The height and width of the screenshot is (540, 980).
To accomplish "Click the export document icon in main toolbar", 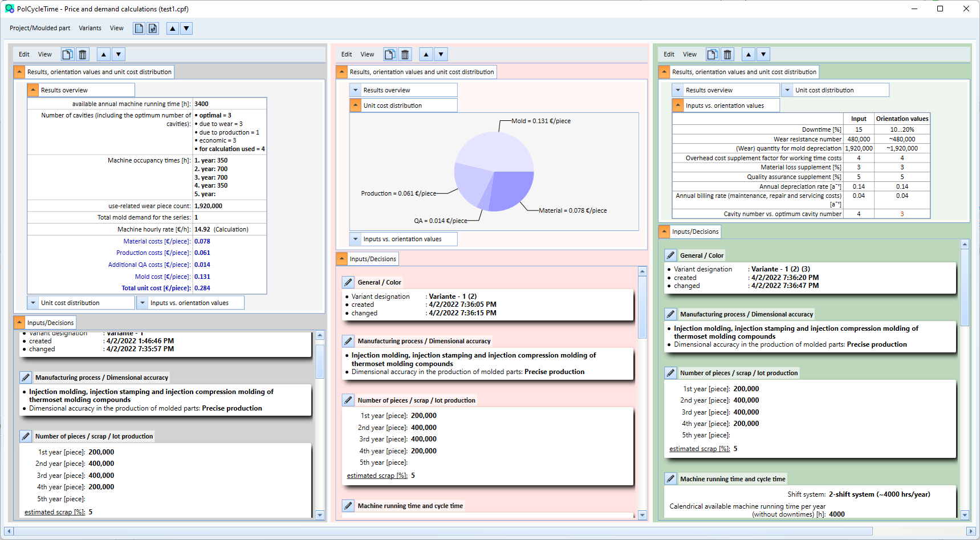I will 153,29.
